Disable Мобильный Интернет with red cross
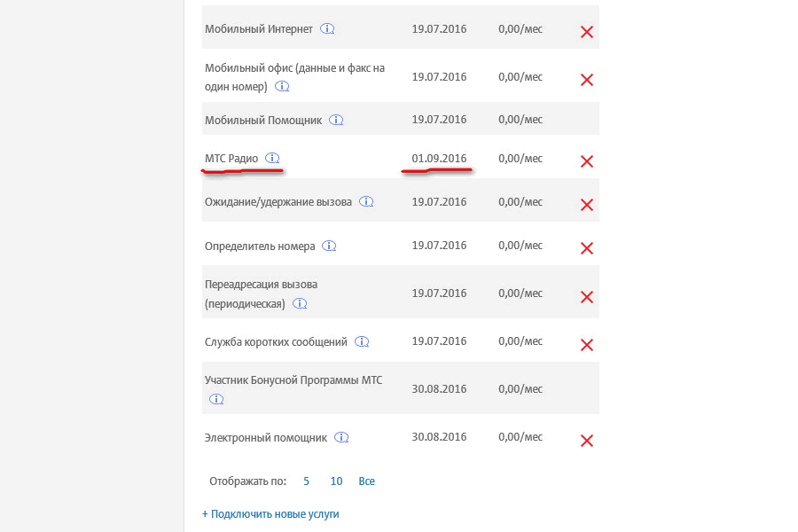This screenshot has height=532, width=798. (x=586, y=32)
